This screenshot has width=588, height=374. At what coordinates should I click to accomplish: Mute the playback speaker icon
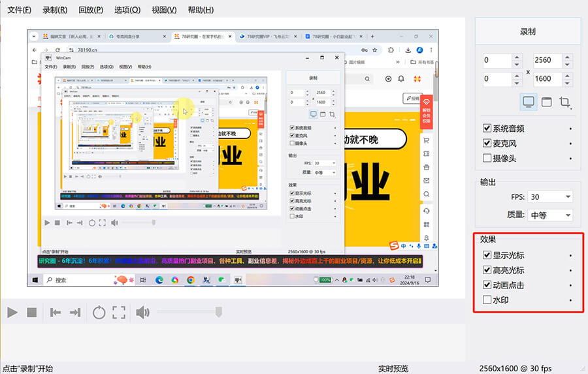pyautogui.click(x=142, y=313)
